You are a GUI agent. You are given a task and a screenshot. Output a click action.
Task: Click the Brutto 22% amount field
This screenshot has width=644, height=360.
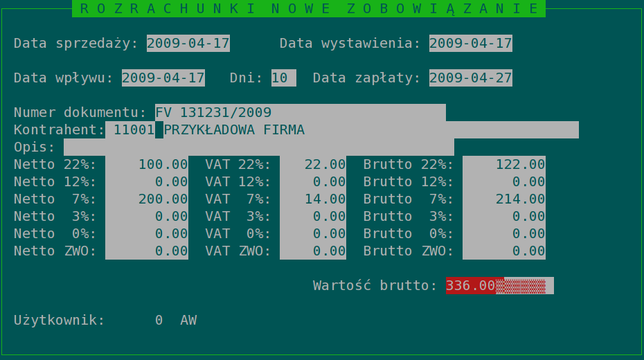coord(503,164)
